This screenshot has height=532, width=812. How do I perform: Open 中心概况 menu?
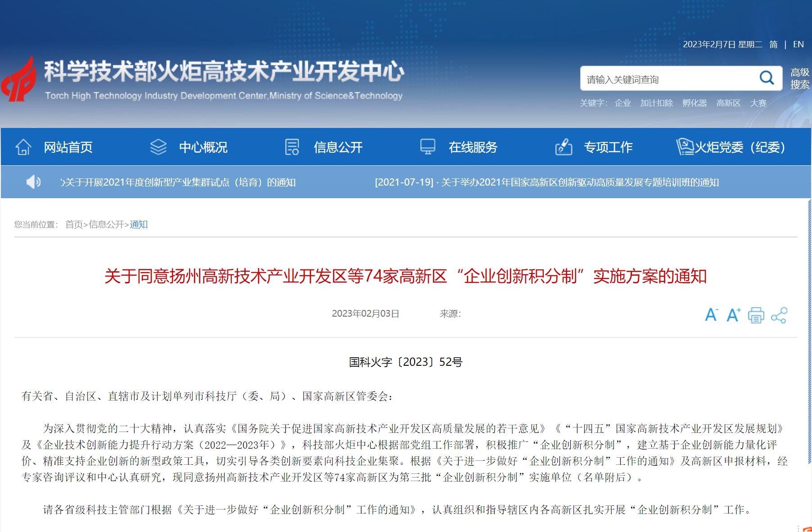(203, 147)
